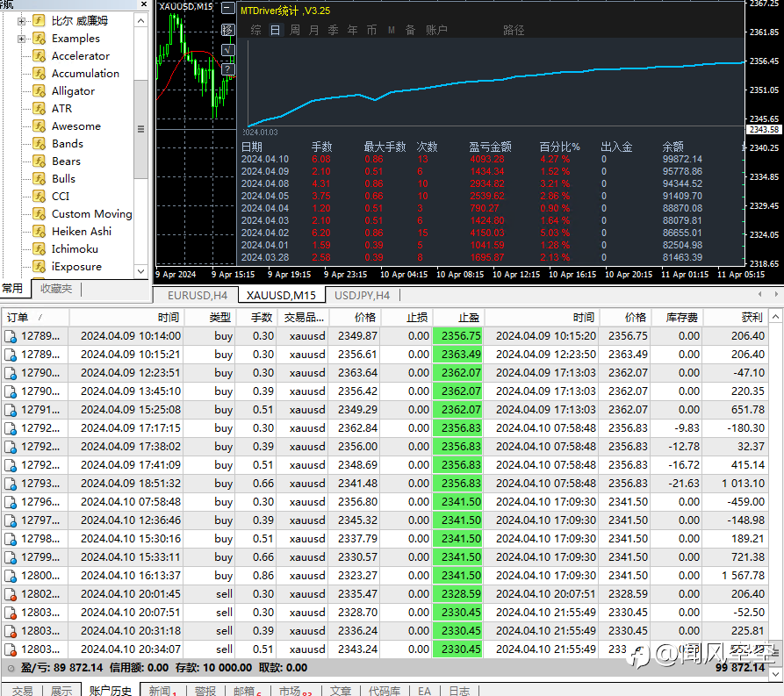The width and height of the screenshot is (784, 696).
Task: Switch to the USDJPY,H4 chart tab
Action: point(362,296)
